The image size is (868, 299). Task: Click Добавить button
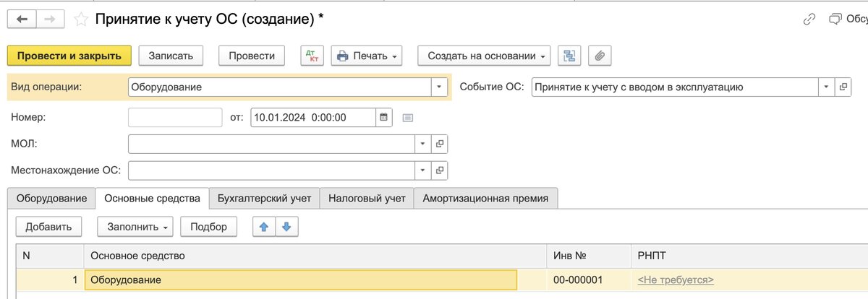[48, 227]
